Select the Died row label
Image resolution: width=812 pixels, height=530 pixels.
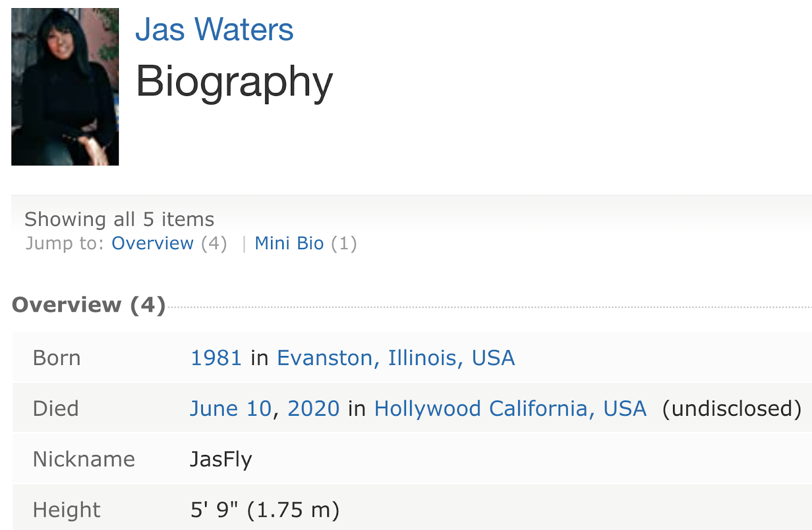pyautogui.click(x=56, y=409)
